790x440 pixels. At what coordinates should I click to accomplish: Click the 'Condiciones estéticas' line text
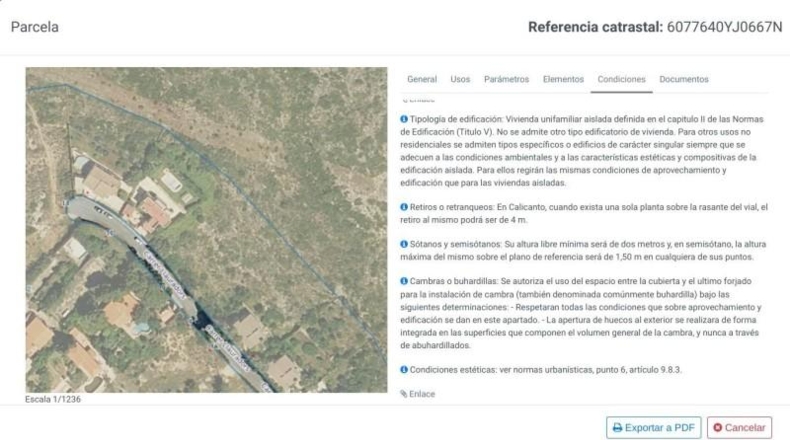(x=545, y=370)
